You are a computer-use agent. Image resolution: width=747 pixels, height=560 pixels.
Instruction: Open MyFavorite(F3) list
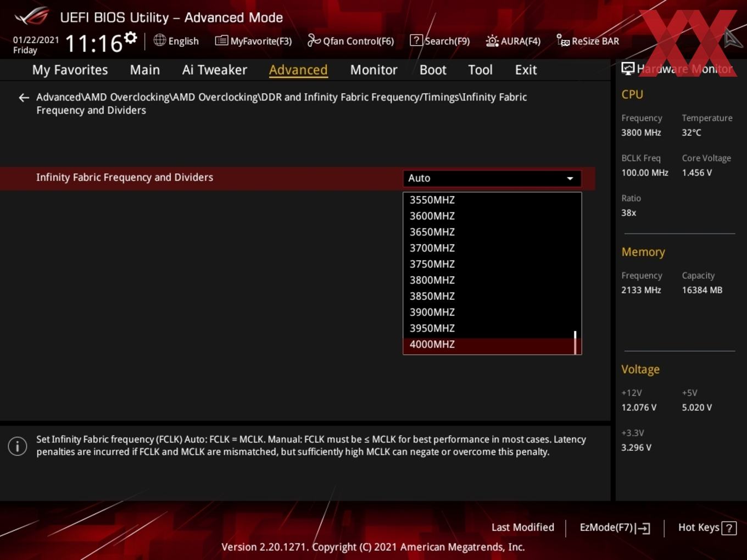pos(253,41)
